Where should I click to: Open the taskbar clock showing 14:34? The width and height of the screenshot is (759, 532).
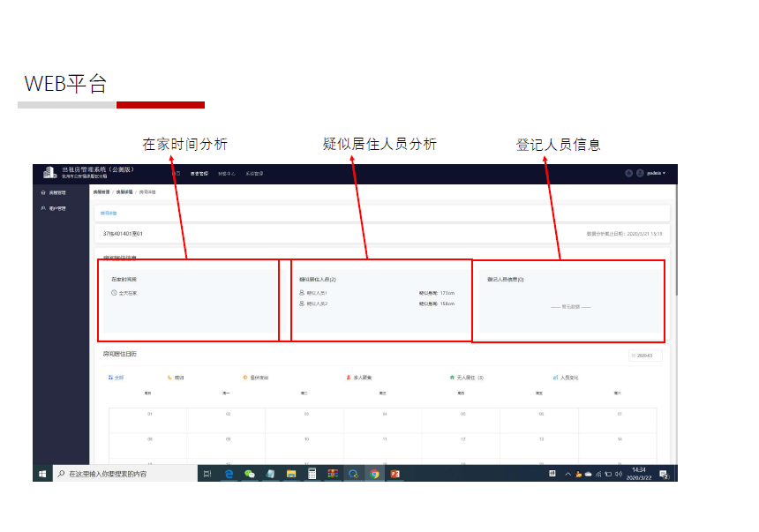[639, 474]
